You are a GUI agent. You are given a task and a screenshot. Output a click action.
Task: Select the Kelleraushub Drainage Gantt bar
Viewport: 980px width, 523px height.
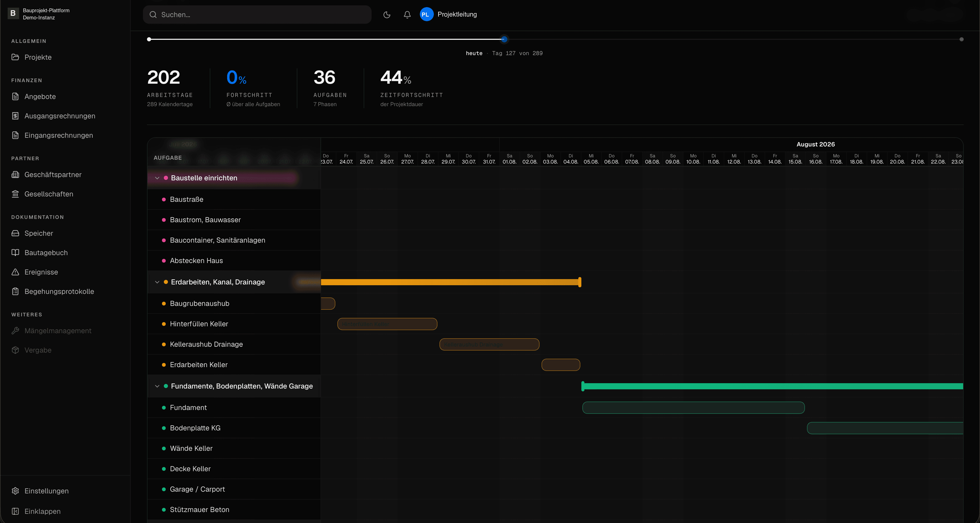click(489, 344)
